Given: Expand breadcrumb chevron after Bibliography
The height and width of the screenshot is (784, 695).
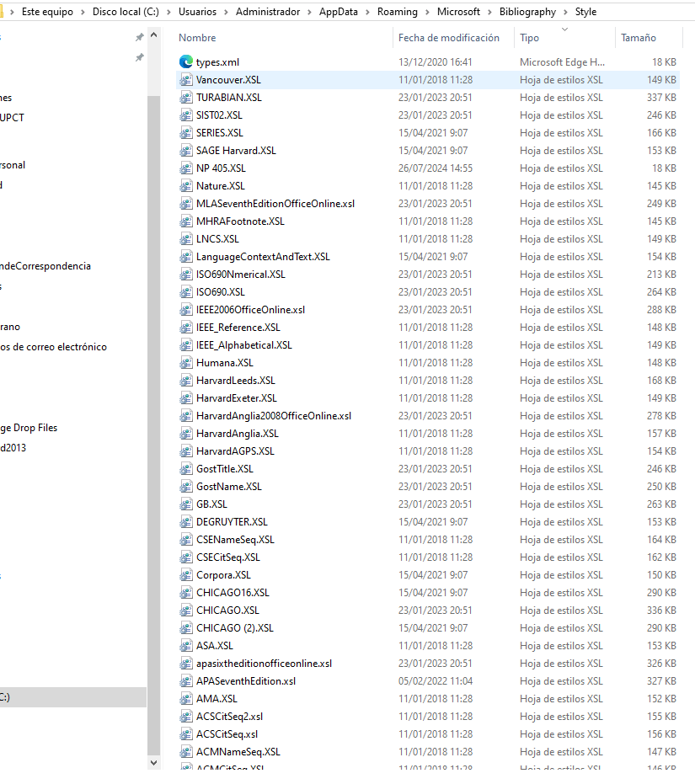Looking at the screenshot, I should (566, 12).
